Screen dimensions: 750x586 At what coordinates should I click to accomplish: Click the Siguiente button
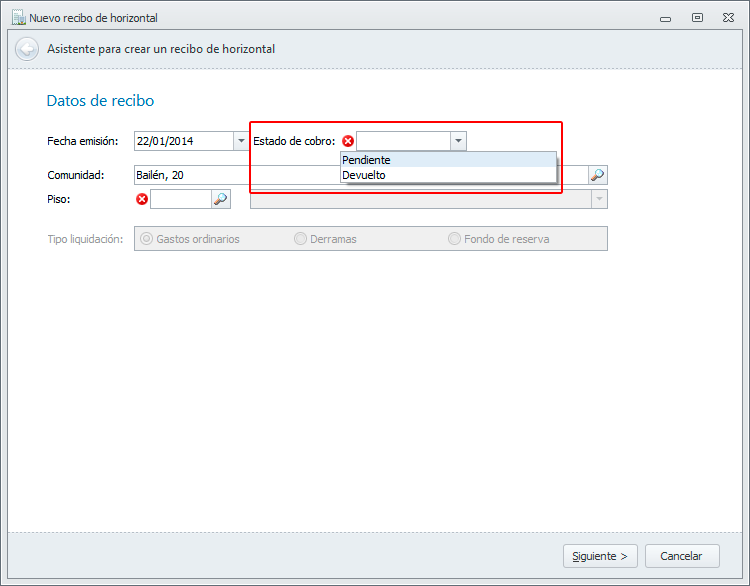click(600, 556)
